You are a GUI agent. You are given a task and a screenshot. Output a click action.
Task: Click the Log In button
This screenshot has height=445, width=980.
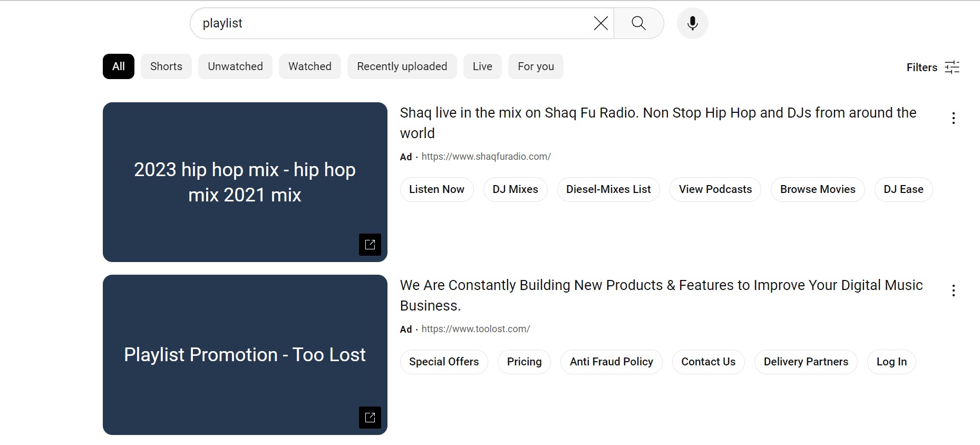(891, 362)
